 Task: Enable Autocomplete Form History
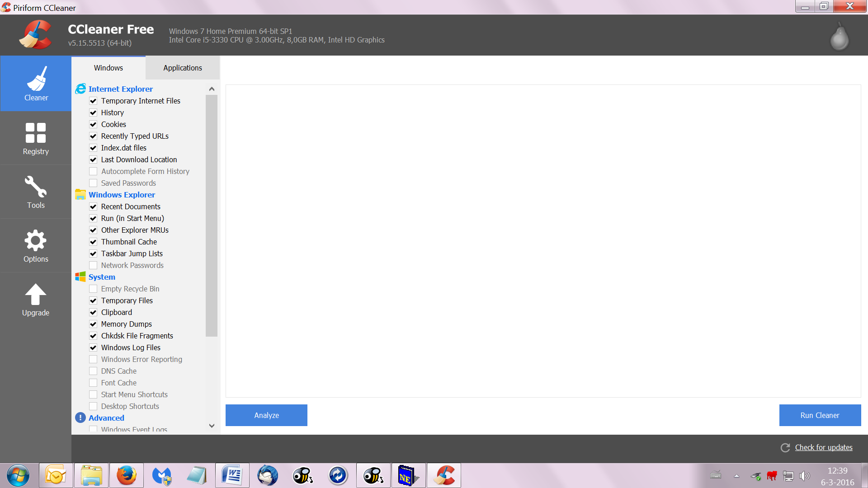coord(93,171)
